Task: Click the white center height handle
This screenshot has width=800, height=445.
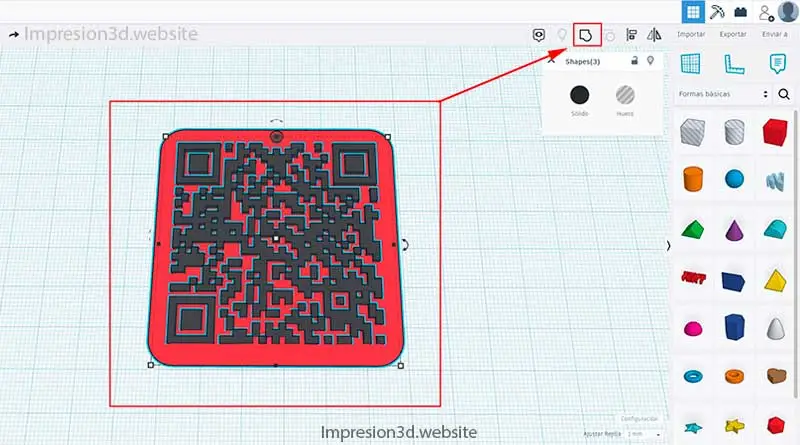Action: pyautogui.click(x=276, y=238)
